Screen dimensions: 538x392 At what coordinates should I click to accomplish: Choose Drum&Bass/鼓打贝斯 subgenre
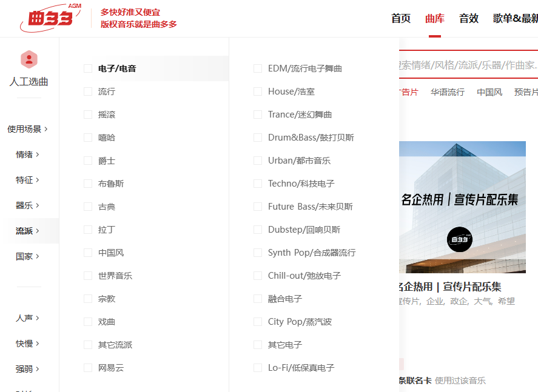[x=311, y=138]
